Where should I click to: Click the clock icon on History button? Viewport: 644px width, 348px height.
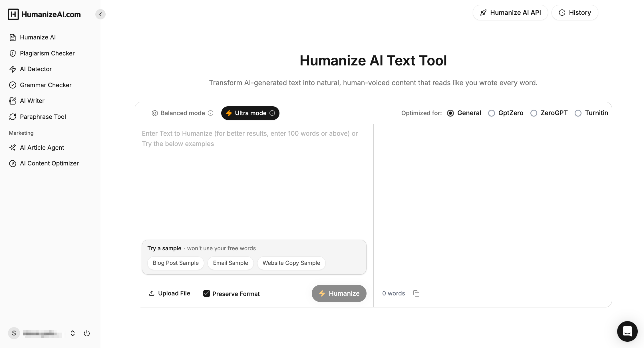point(562,13)
